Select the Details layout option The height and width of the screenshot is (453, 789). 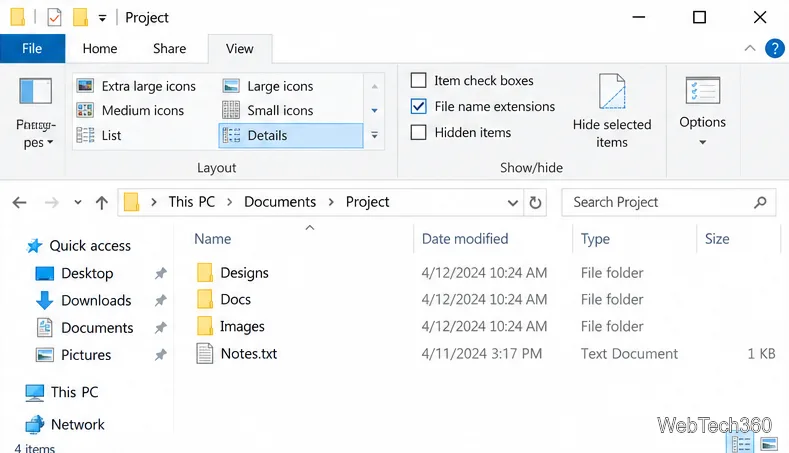291,135
